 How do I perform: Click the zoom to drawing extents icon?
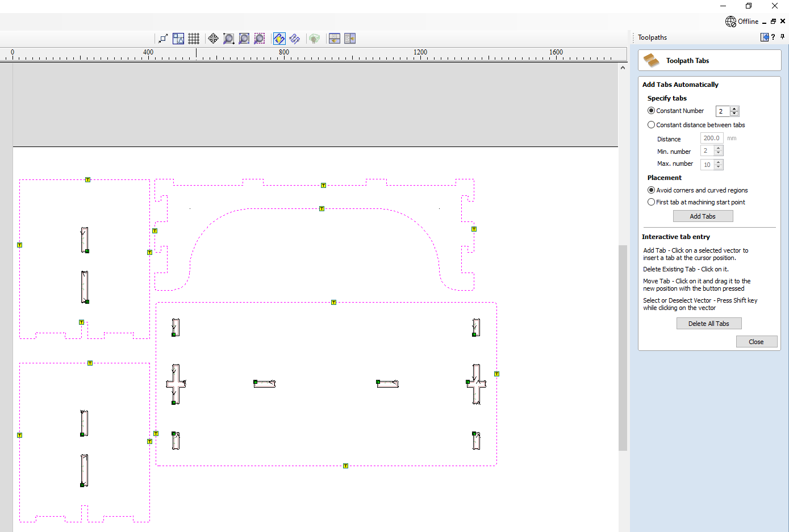(x=244, y=39)
